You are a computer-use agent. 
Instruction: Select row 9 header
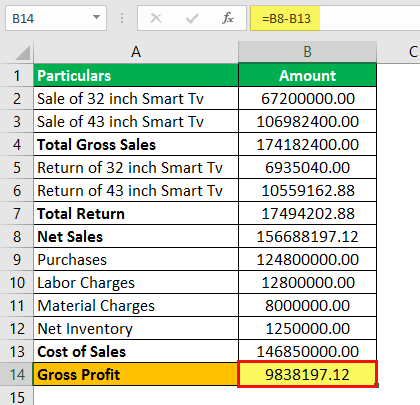click(x=17, y=259)
